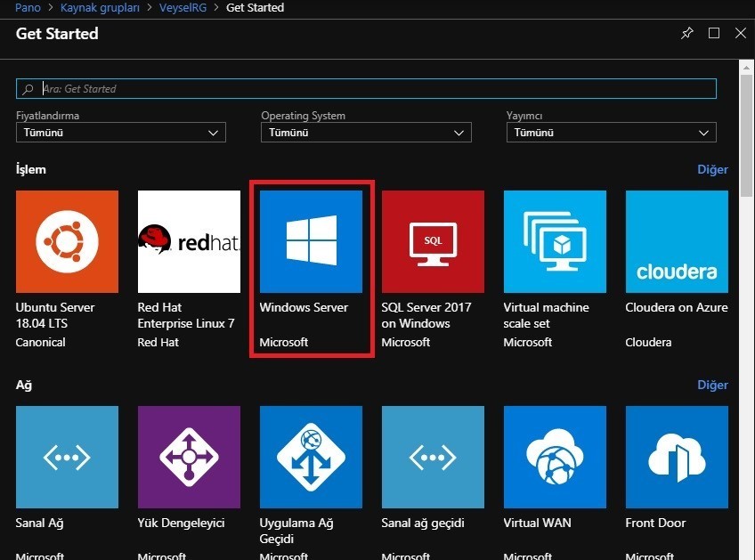Click the scrollbar up arrow
The image size is (755, 560).
(x=746, y=68)
